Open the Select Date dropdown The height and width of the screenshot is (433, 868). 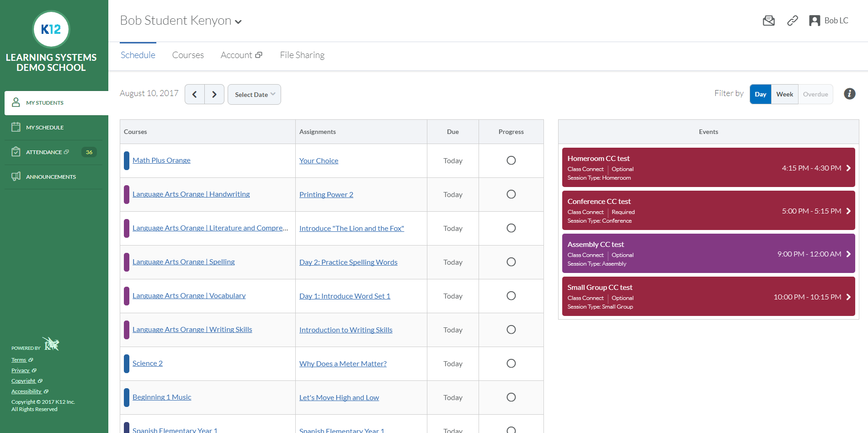(x=254, y=94)
